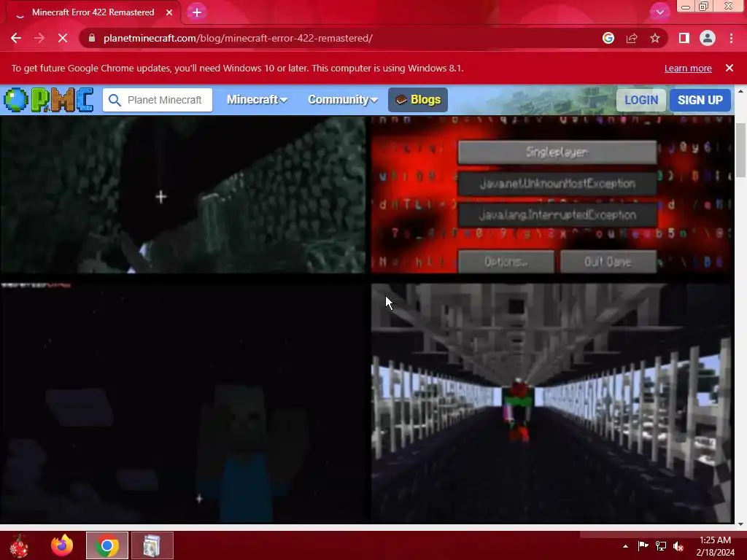Click the scrollbar down arrow
This screenshot has height=560, width=747.
[x=740, y=524]
